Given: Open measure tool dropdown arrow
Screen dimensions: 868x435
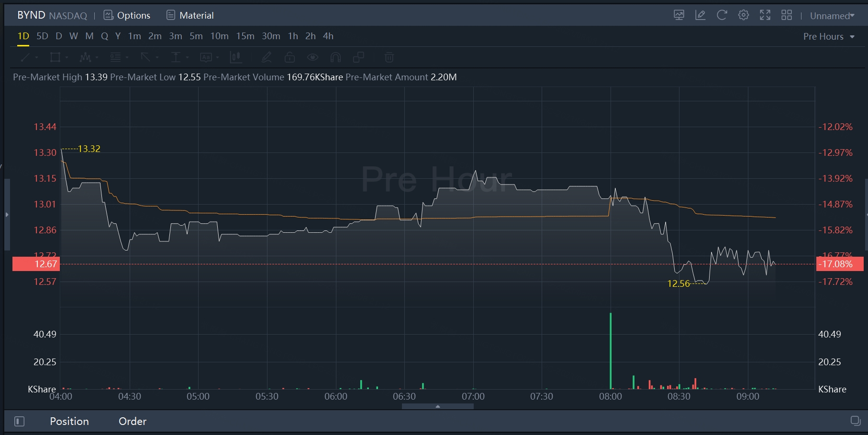Looking at the screenshot, I should 187,58.
